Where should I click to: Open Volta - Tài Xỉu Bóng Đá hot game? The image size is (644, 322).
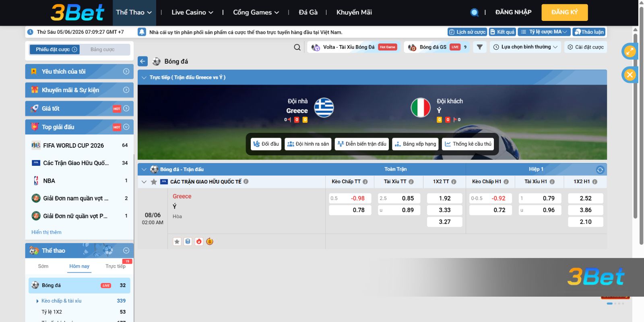pos(354,47)
